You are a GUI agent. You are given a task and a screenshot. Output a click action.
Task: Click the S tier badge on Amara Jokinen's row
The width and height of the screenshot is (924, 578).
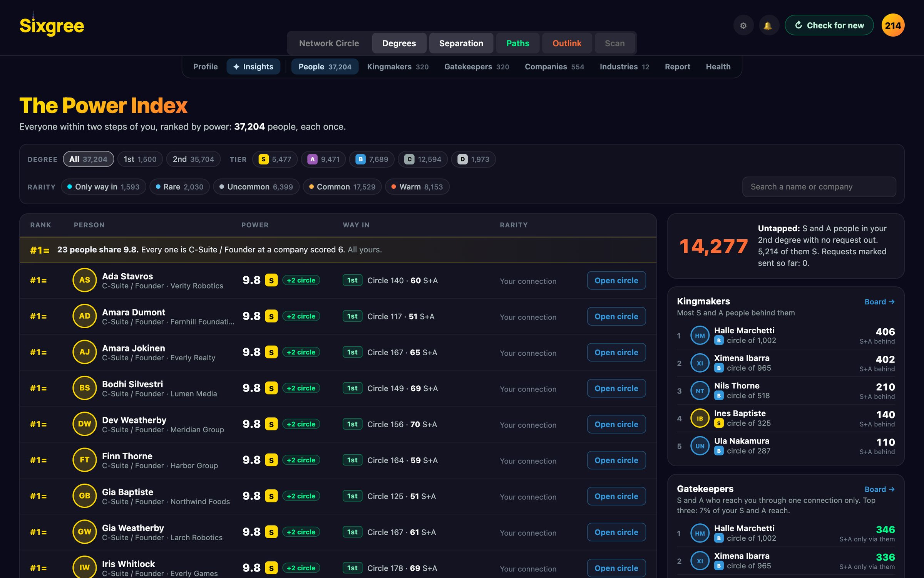(271, 352)
